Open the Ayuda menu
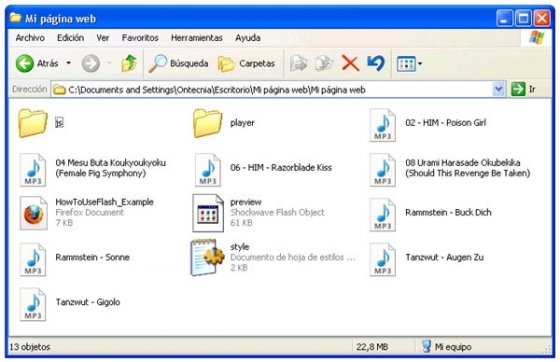560x362 pixels. tap(248, 38)
